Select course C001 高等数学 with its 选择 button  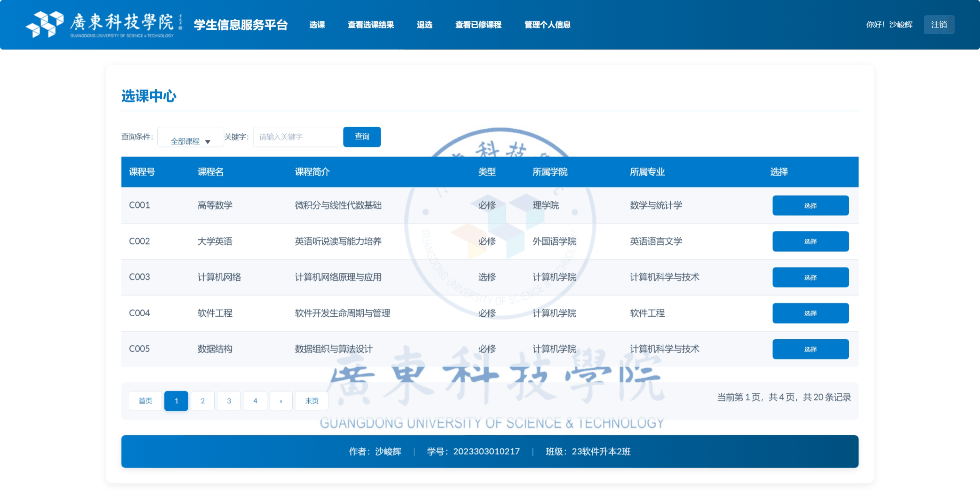point(810,205)
